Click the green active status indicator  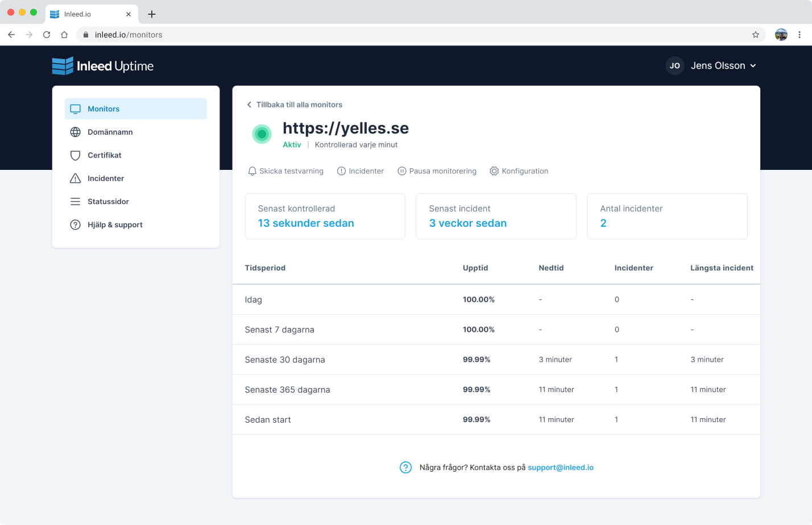(262, 135)
